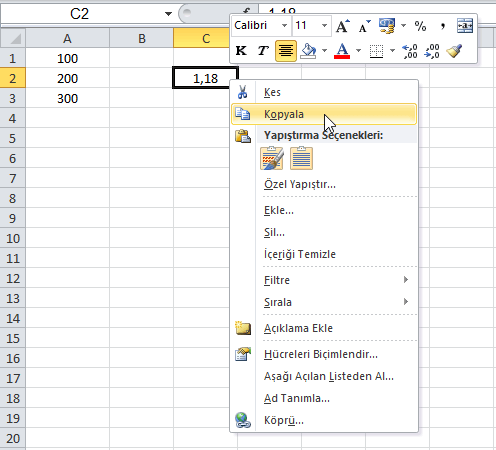Apply percent style format
The image size is (496, 450).
pyautogui.click(x=420, y=26)
